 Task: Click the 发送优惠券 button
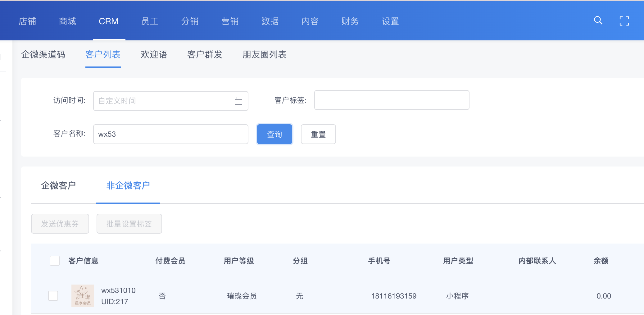pos(60,224)
